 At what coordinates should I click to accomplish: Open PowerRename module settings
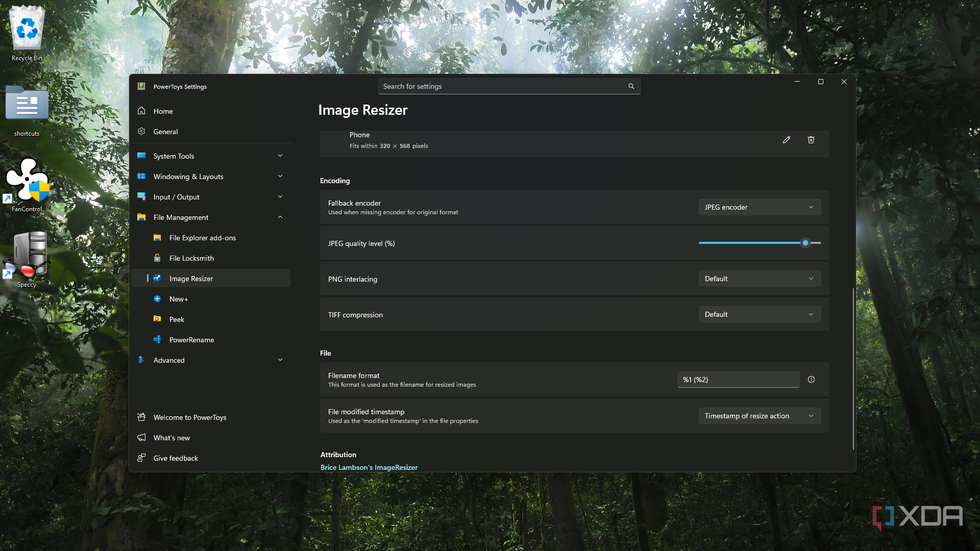(211, 340)
